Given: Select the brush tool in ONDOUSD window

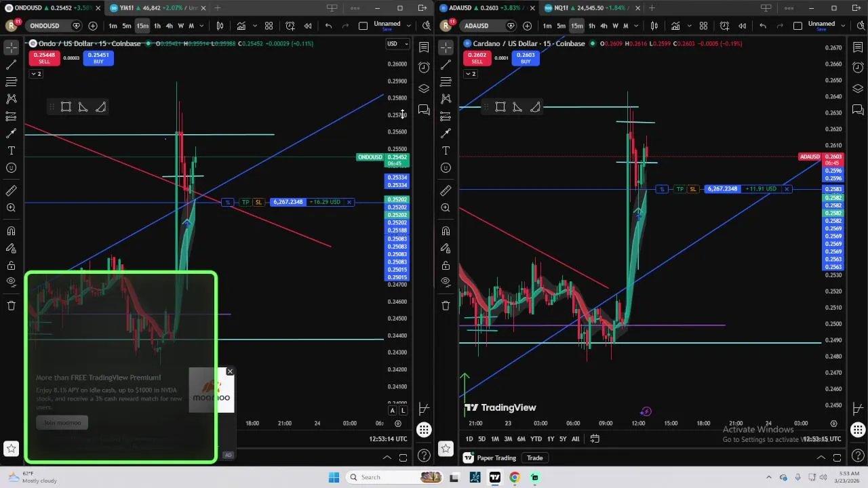Looking at the screenshot, I should [11, 134].
